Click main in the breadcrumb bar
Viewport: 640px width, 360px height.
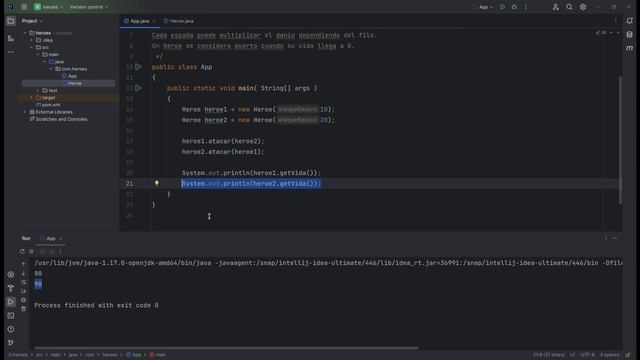tap(158, 355)
